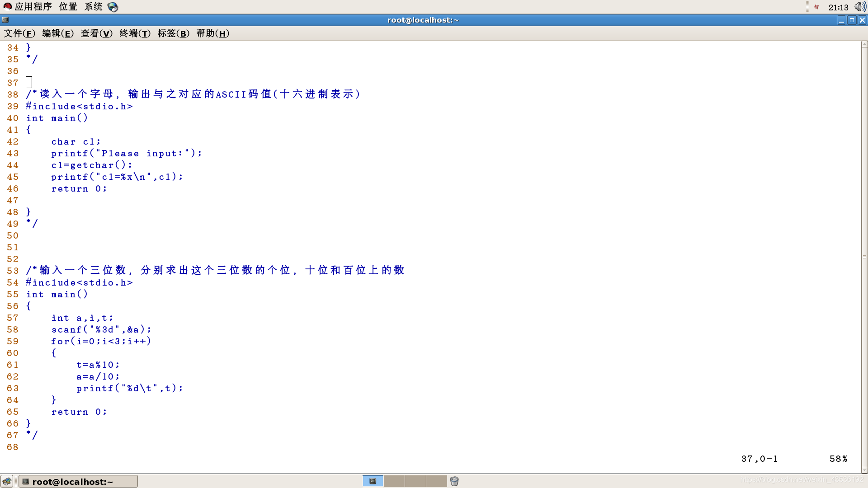Open the 编辑(E) Edit menu
Screen dimensions: 868x488
(x=58, y=33)
